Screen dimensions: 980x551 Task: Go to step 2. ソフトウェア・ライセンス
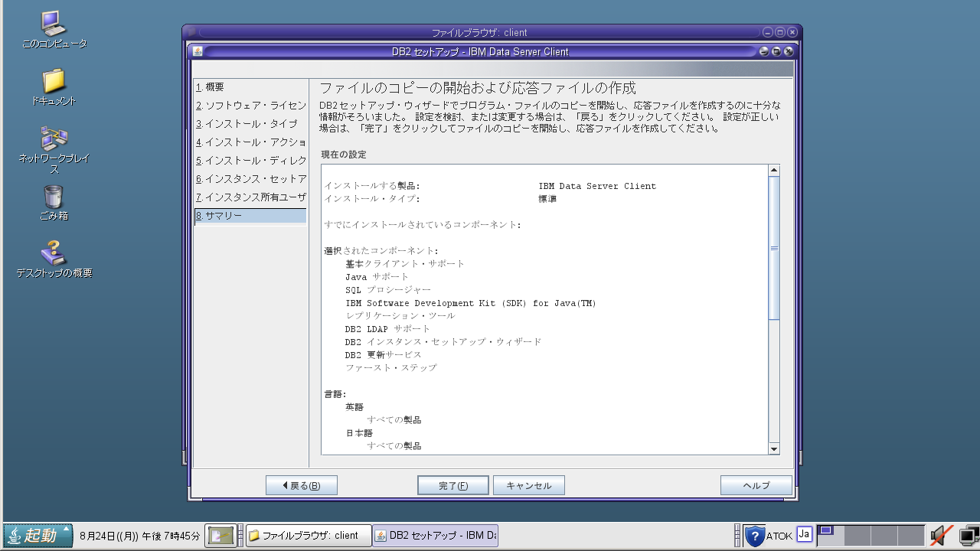tap(250, 106)
